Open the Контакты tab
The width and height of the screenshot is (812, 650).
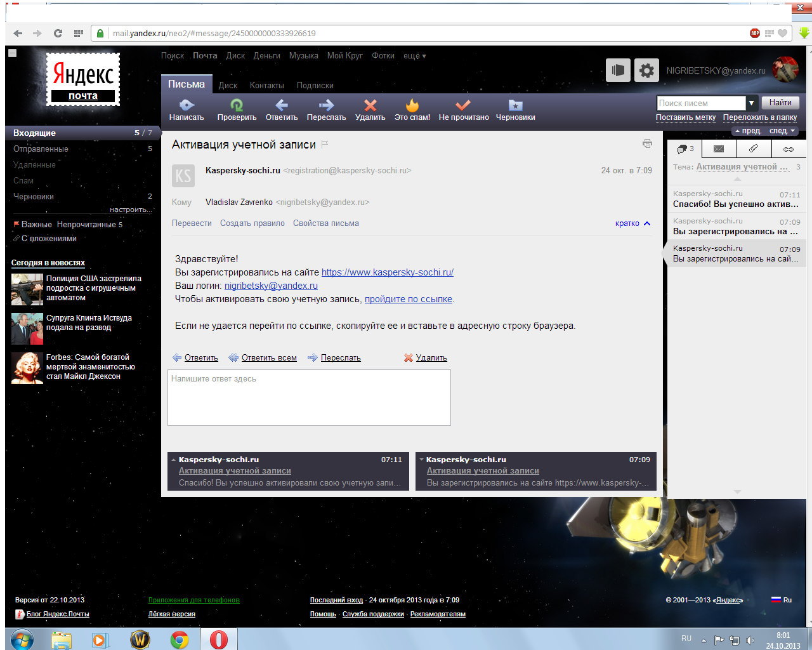(x=267, y=86)
